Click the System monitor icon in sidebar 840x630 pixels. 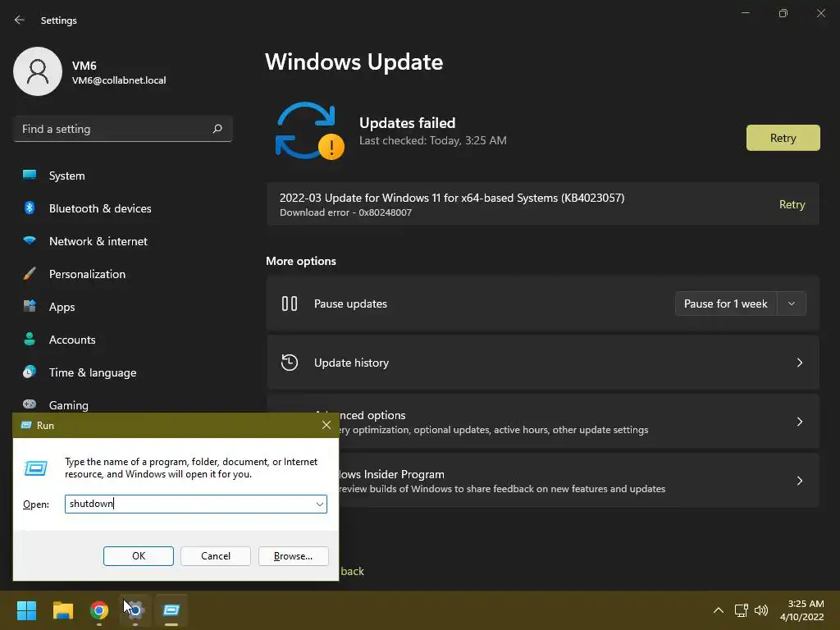(30, 175)
